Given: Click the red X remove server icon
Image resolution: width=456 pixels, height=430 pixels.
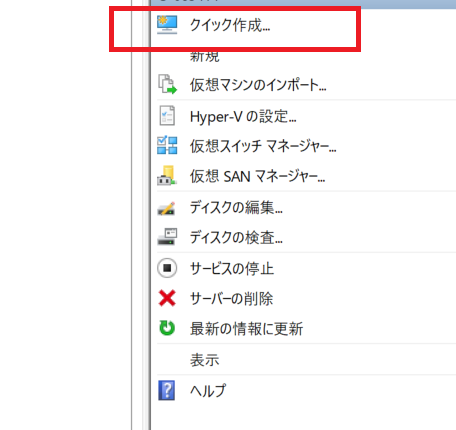Looking at the screenshot, I should 167,298.
